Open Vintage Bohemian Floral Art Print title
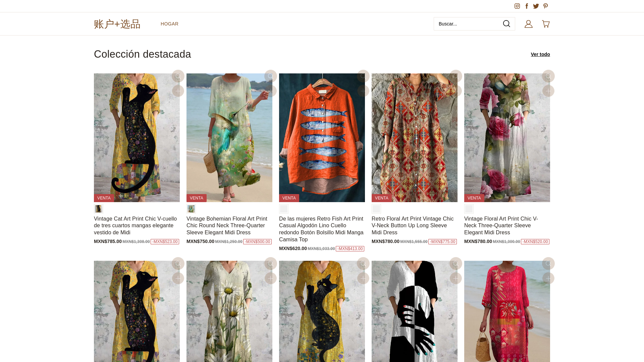This screenshot has width=644, height=362. [227, 226]
